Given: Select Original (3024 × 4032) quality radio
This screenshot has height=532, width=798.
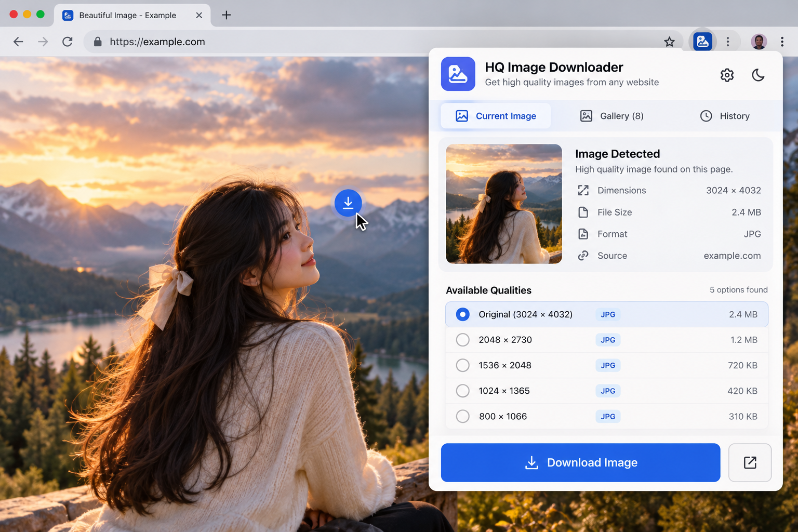Looking at the screenshot, I should click(462, 314).
